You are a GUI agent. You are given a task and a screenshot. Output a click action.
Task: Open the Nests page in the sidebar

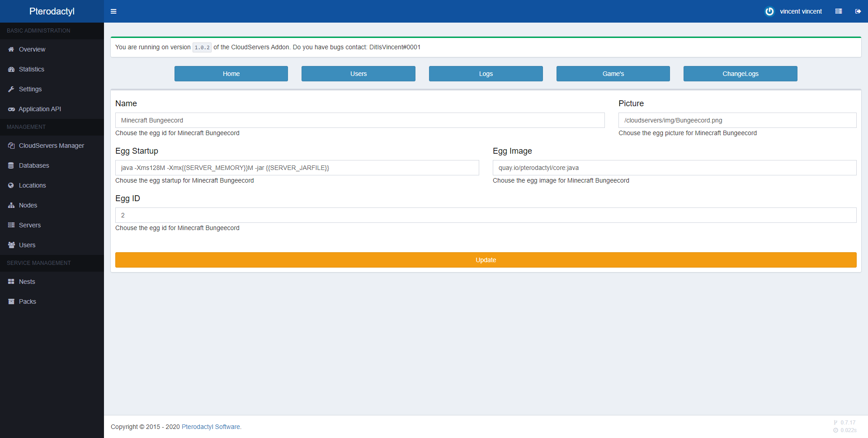(27, 282)
